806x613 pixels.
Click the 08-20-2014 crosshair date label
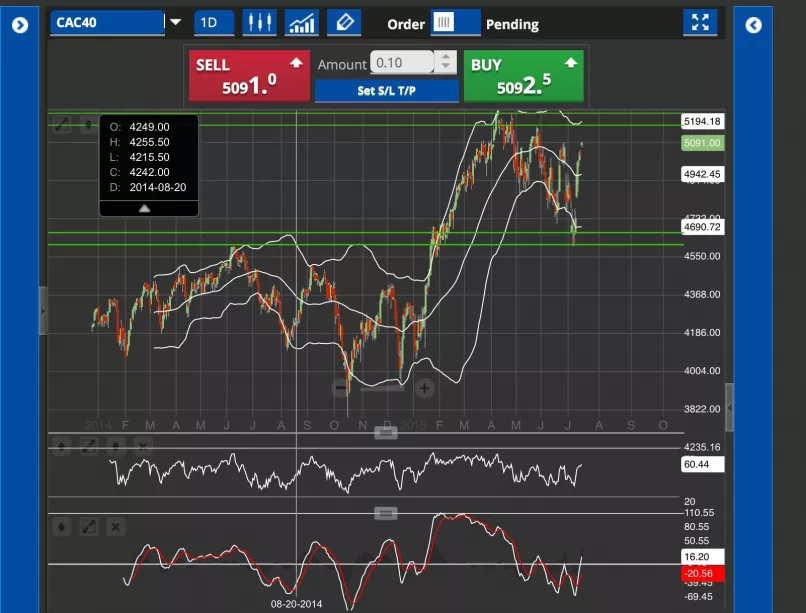coord(297,604)
